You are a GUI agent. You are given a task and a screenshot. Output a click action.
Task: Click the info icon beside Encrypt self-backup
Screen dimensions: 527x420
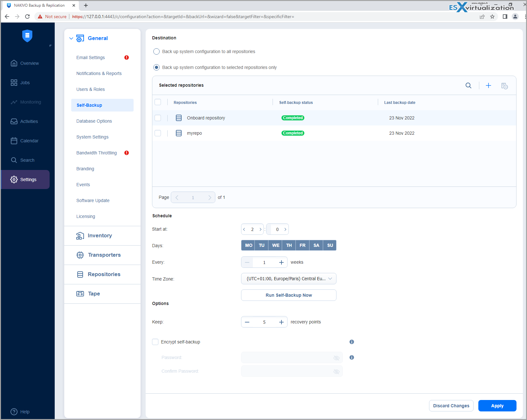[351, 342]
